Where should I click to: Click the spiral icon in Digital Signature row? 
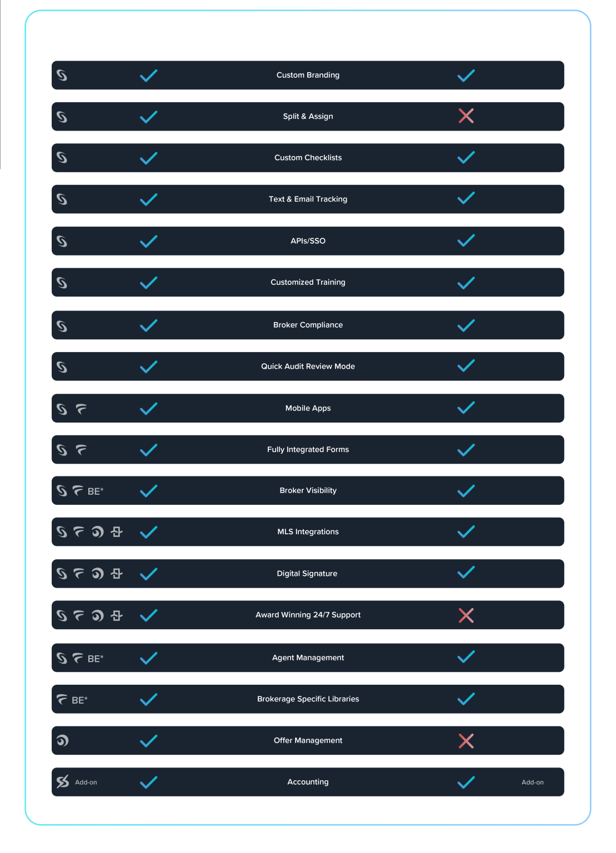(97, 574)
